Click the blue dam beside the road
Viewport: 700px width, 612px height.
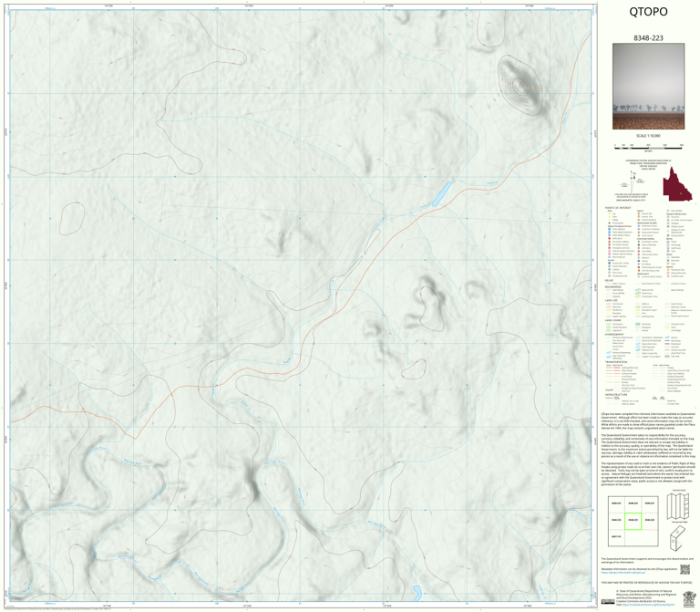pyautogui.click(x=442, y=194)
